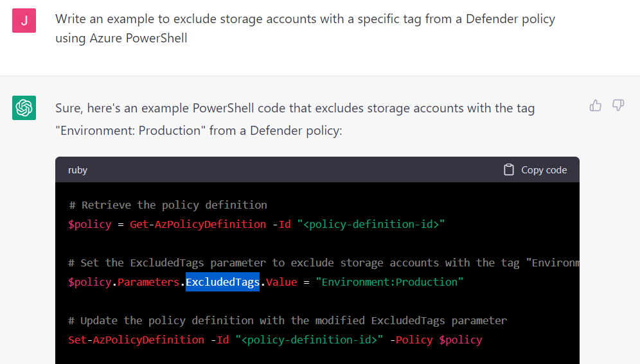
Task: Click the Set-AzPolicyDefinition cmdlet text
Action: (x=136, y=340)
